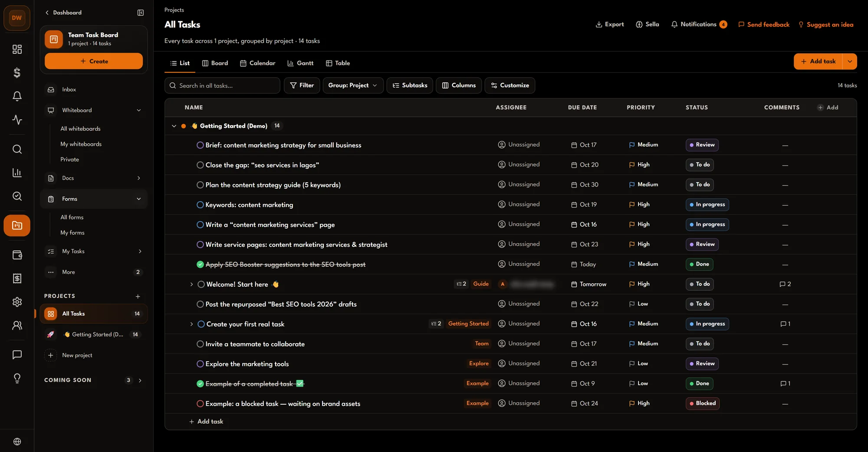The image size is (868, 452).
Task: Mark 'Brief: content marketing strategy' task complete
Action: tap(200, 145)
